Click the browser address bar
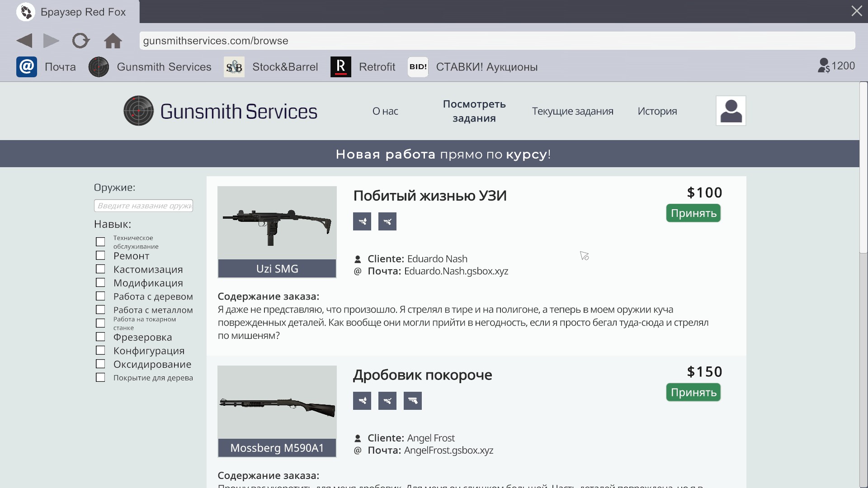 click(497, 41)
